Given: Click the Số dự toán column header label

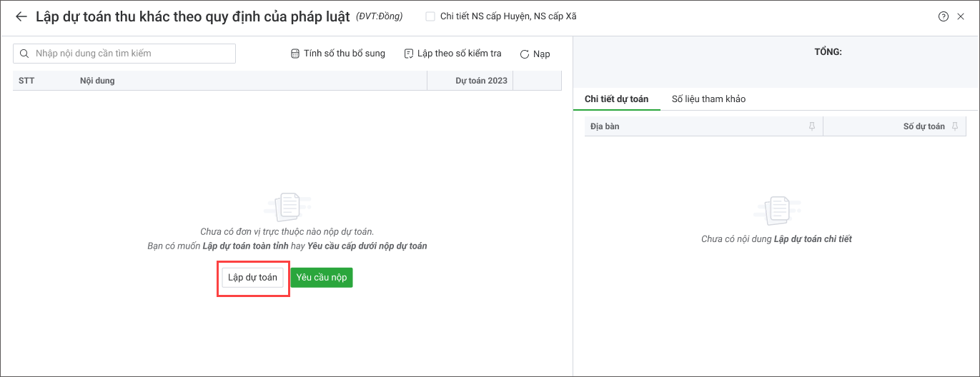Looking at the screenshot, I should click(924, 126).
